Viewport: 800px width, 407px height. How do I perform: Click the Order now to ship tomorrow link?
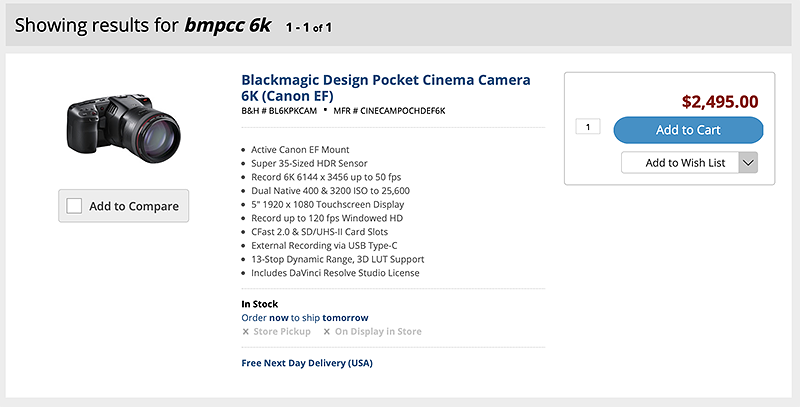coord(305,318)
